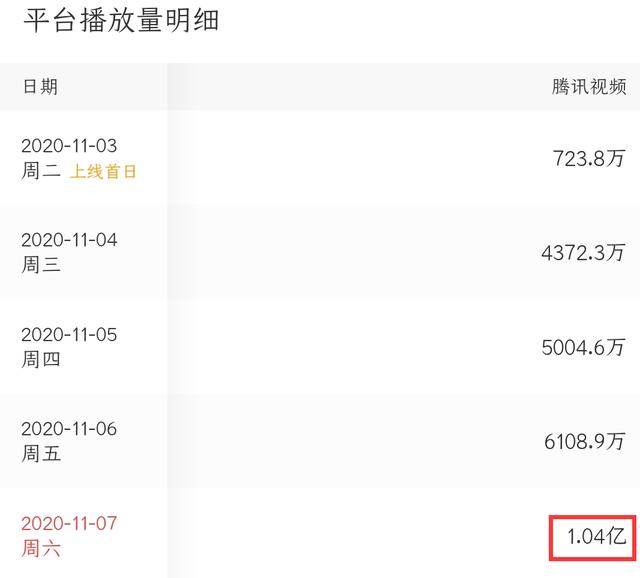Click the 6108.9万 play count
Image resolution: width=640 pixels, height=578 pixels.
point(584,441)
